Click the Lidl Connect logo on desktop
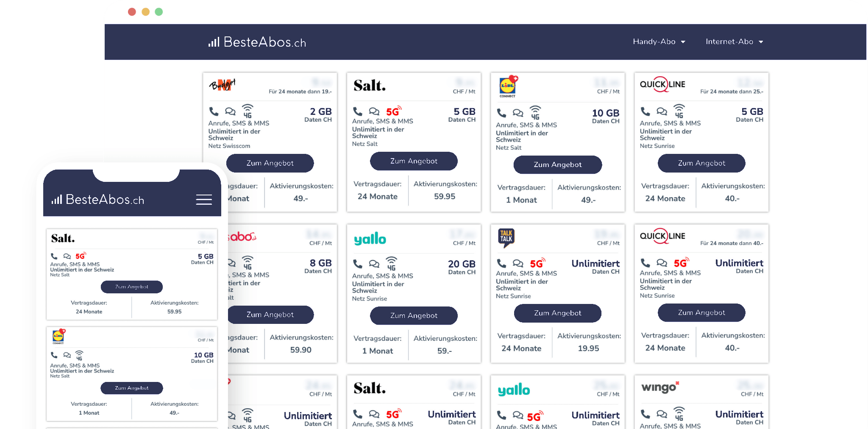 tap(508, 87)
